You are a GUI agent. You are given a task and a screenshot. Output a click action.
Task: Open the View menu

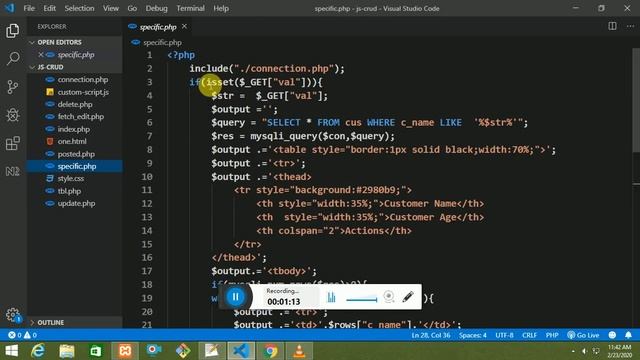pyautogui.click(x=111, y=8)
